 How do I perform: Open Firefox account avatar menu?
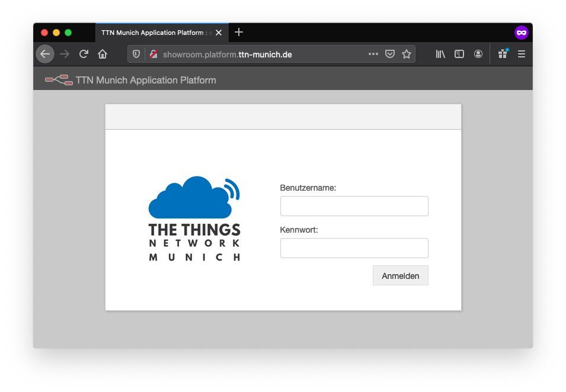point(478,54)
